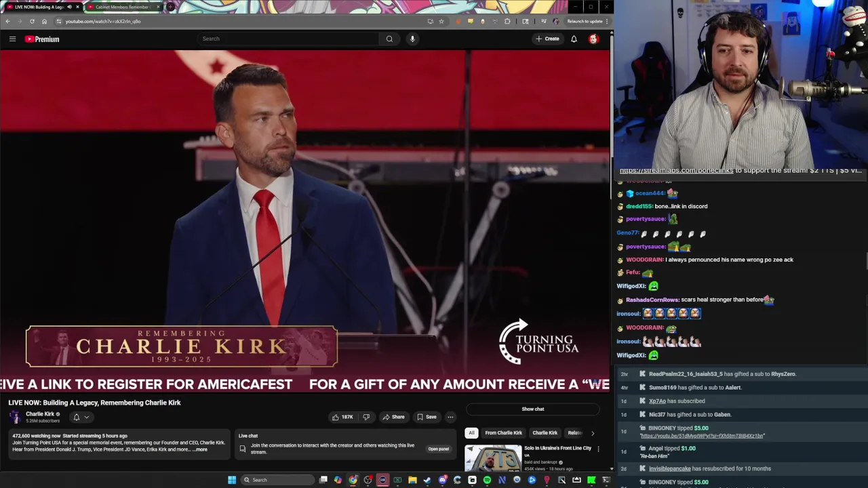Open Chrome from the taskbar

pos(353,480)
